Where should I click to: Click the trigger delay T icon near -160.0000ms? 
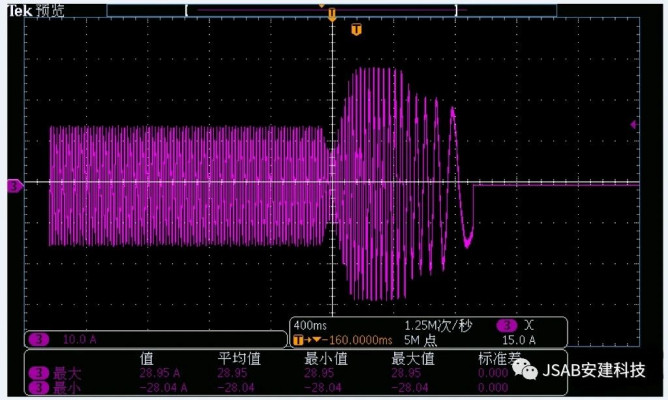click(x=298, y=340)
